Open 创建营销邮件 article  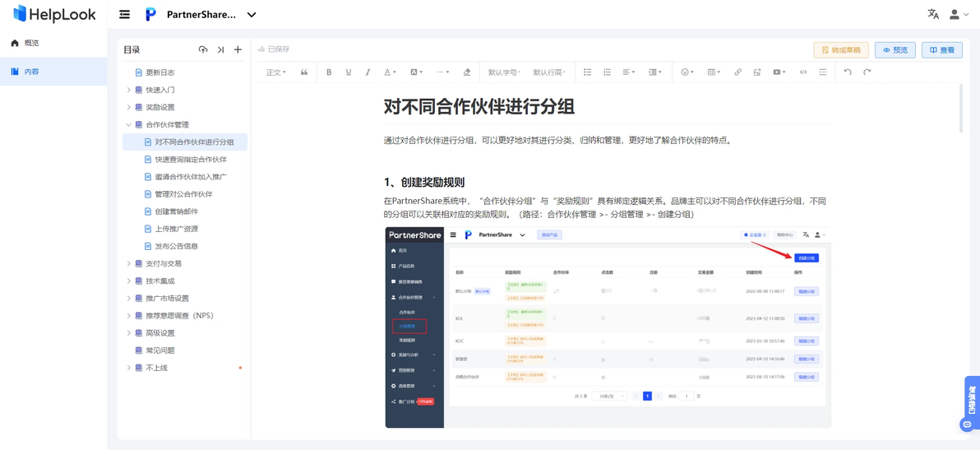tap(176, 211)
